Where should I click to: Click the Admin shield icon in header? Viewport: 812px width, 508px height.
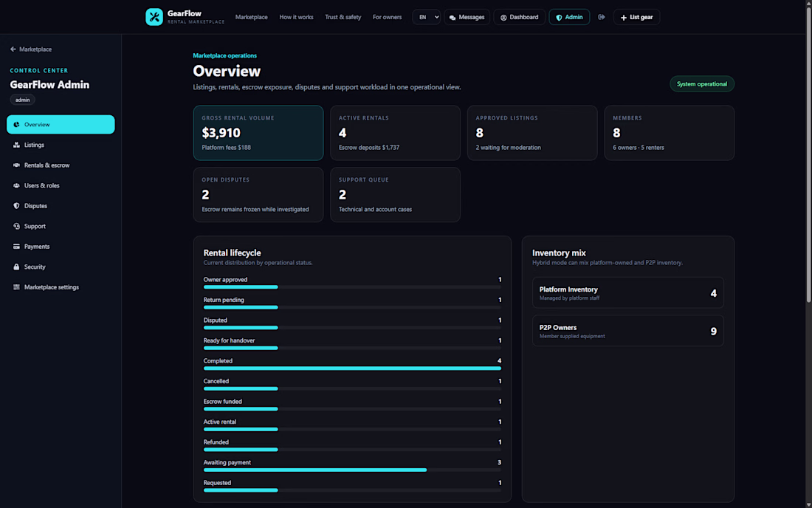pyautogui.click(x=559, y=18)
